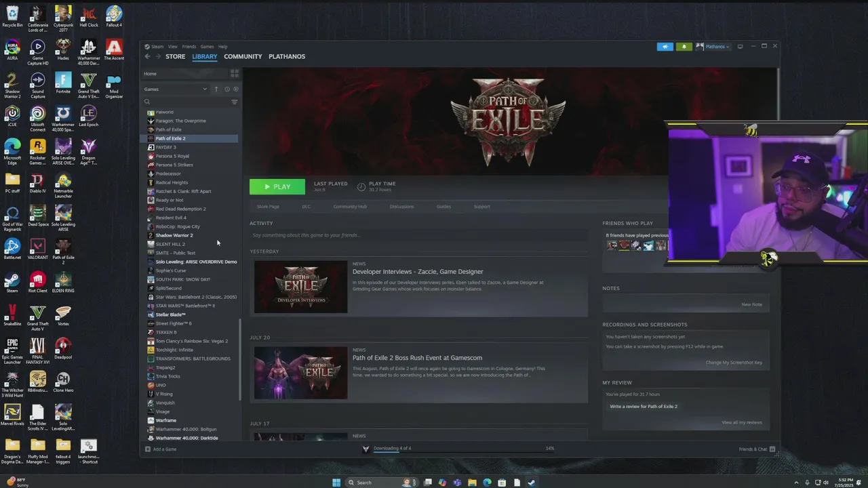
Task: Click the sort ascending arrow in Games bar
Action: point(216,89)
